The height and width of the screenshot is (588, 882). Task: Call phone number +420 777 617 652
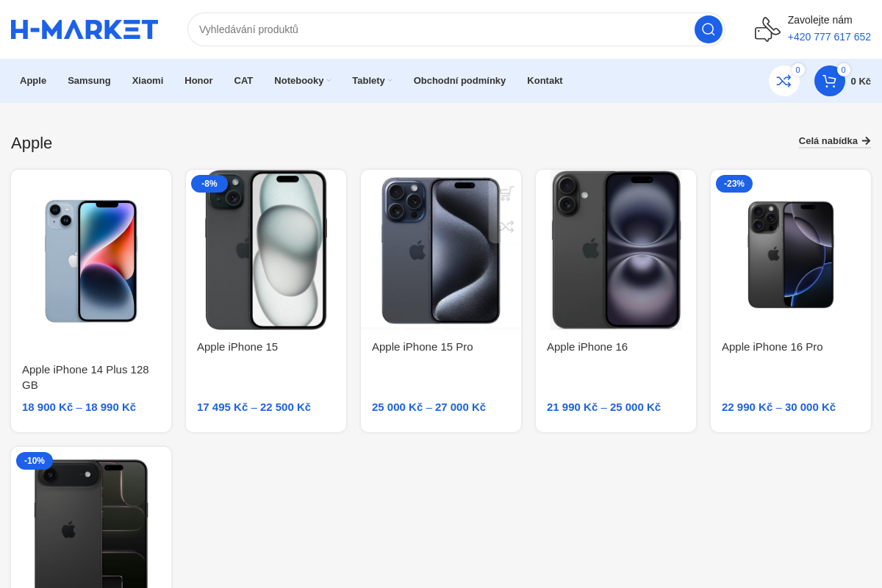click(x=829, y=37)
